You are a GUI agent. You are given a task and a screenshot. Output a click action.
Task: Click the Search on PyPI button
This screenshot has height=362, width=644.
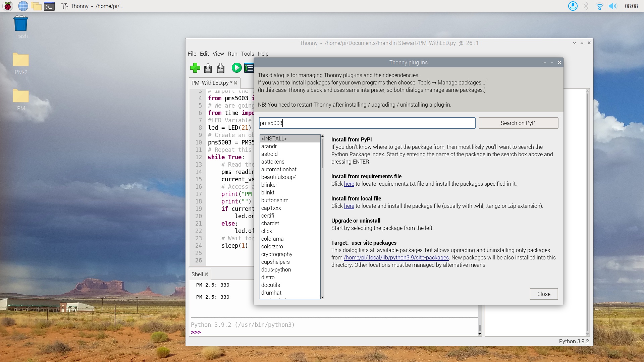519,123
